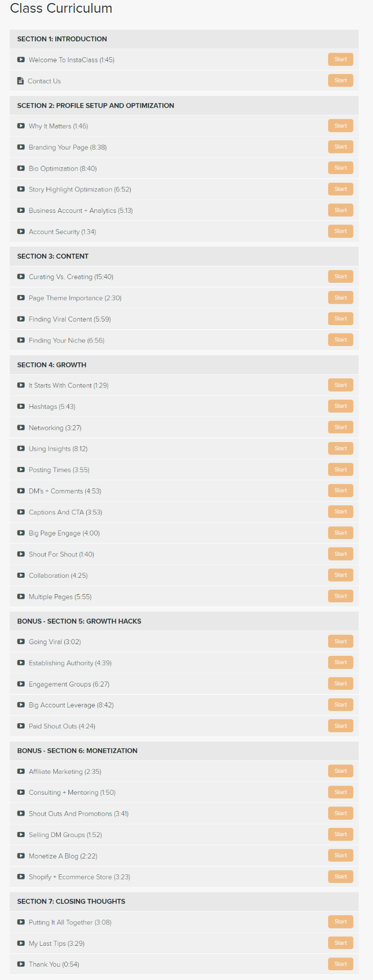This screenshot has width=373, height=980.
Task: Click video icon beside Branding Your Page
Action: pyautogui.click(x=21, y=147)
